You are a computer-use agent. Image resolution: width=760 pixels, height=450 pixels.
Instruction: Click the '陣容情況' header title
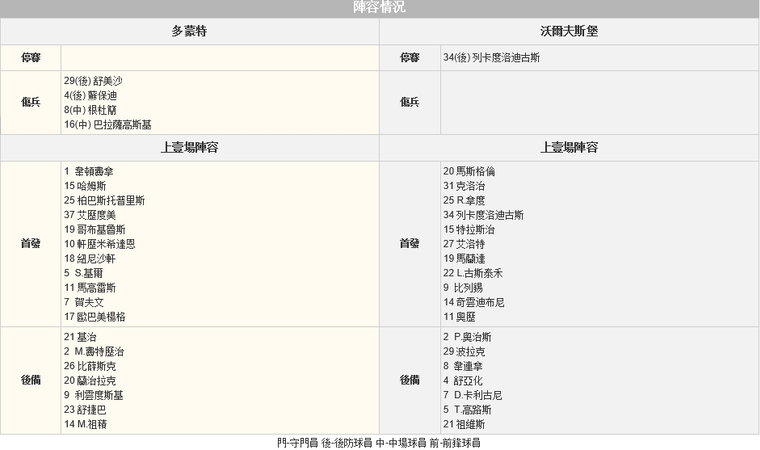pyautogui.click(x=379, y=7)
